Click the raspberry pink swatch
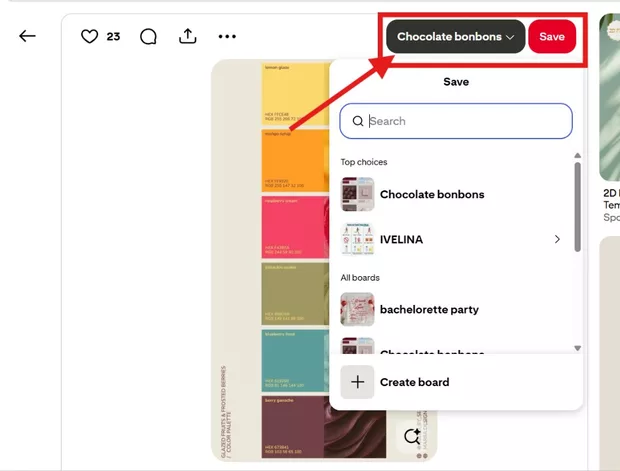The image size is (620, 471). (295, 227)
